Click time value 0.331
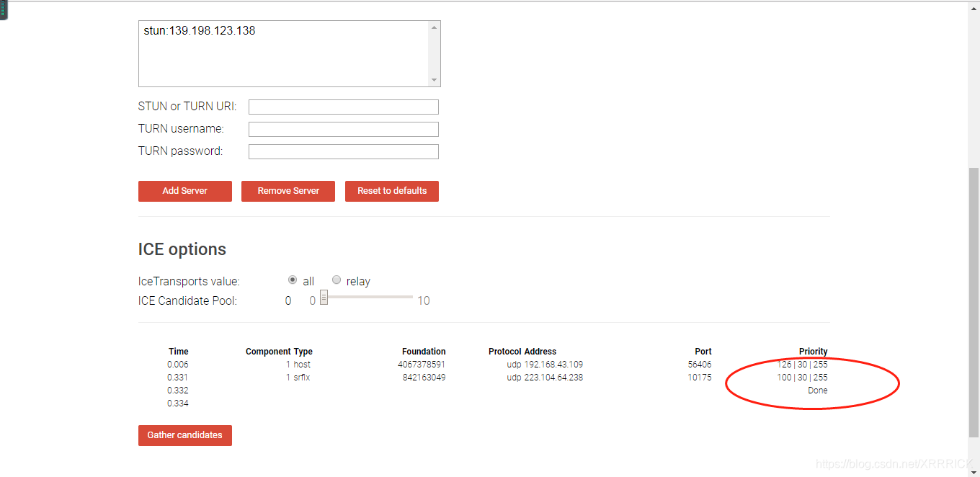Viewport: 980px width, 477px height. pos(178,378)
